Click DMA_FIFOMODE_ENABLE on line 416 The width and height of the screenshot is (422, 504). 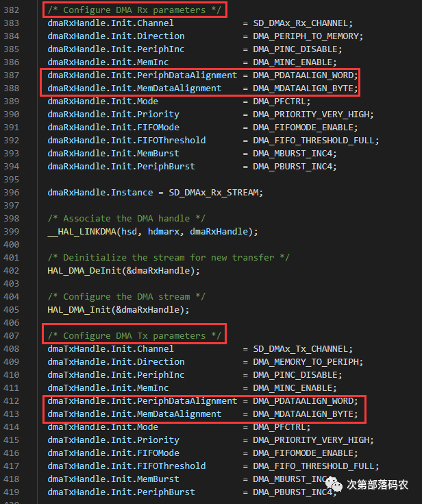point(303,453)
